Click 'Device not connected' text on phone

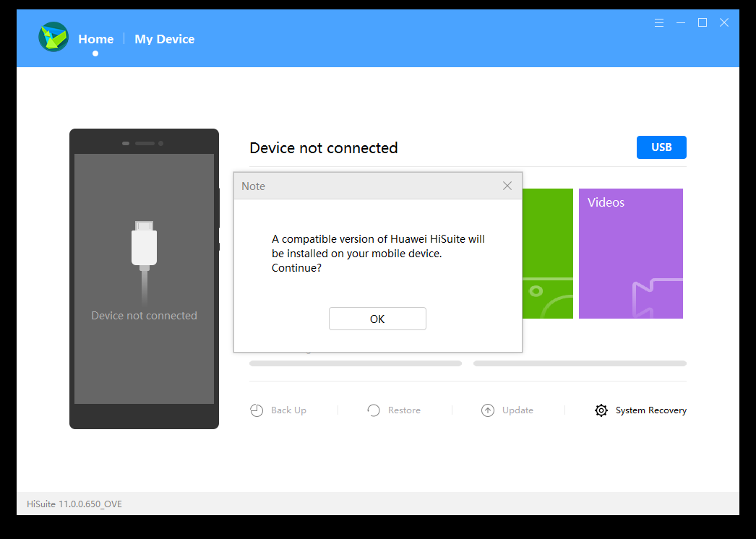point(144,316)
